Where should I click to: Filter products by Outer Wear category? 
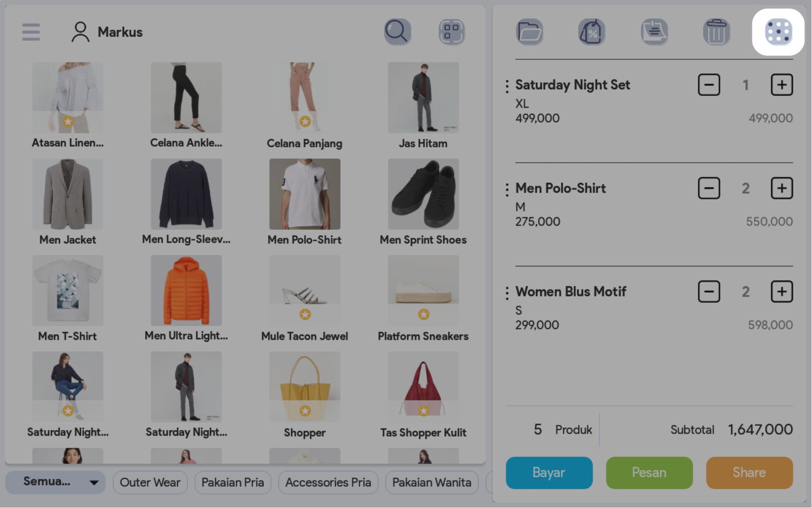coord(150,483)
